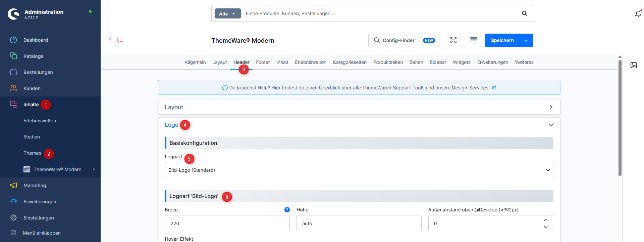This screenshot has width=644, height=242.
Task: Decrease Außenabstand oben value
Action: click(546, 227)
